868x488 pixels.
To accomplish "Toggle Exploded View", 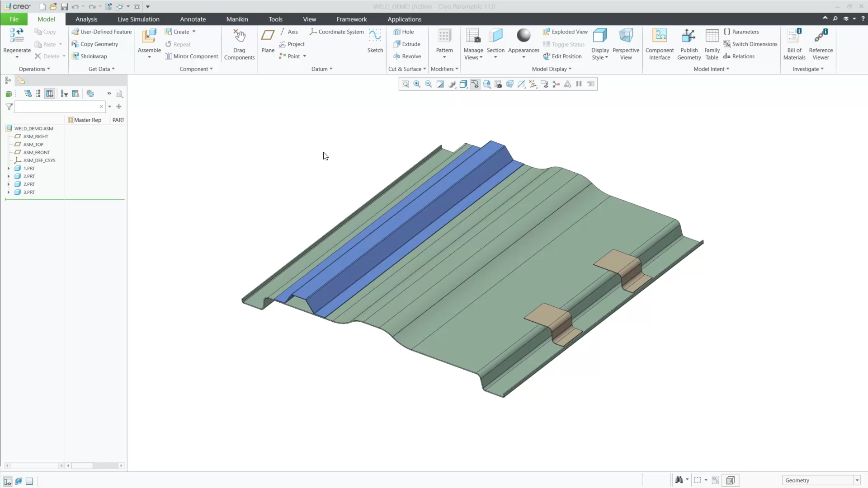I will (565, 32).
